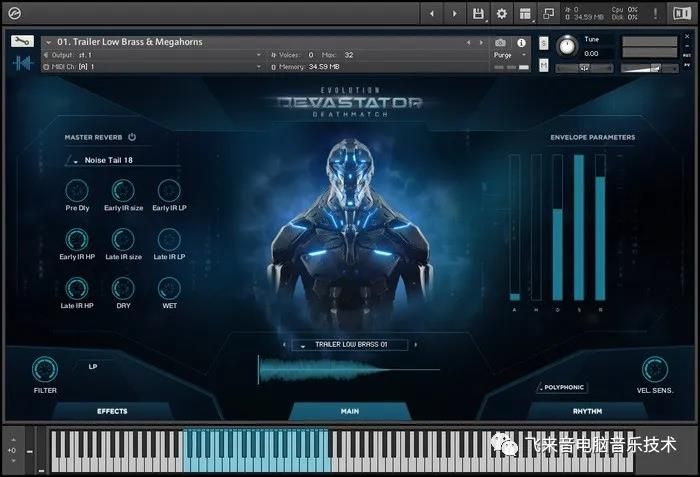Adjust the instrument volume slider
The width and height of the screenshot is (700, 477).
pos(650,68)
